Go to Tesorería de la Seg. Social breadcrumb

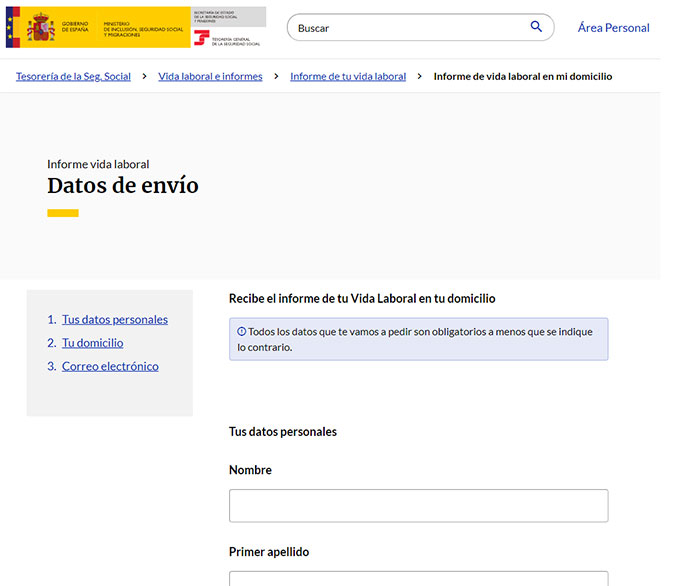pyautogui.click(x=73, y=76)
